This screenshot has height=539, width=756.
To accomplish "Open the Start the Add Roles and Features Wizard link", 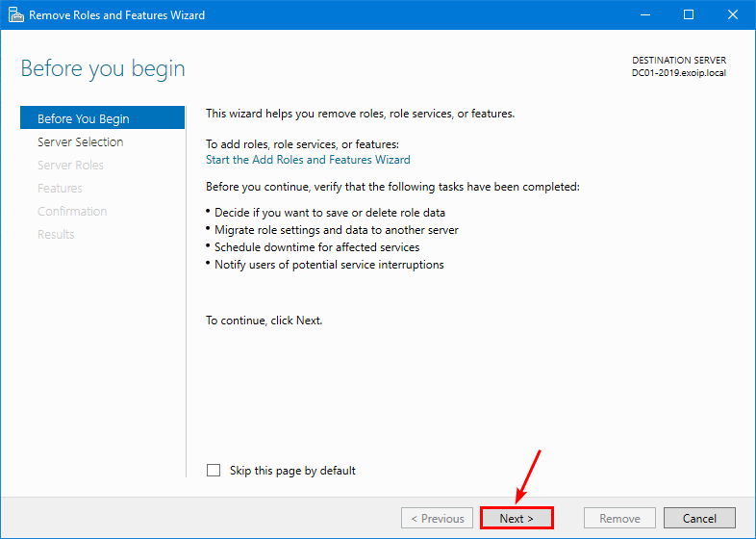I will click(308, 160).
